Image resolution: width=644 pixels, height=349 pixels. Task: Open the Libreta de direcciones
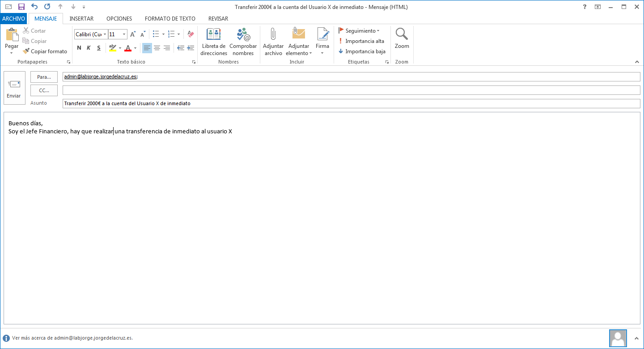point(214,42)
